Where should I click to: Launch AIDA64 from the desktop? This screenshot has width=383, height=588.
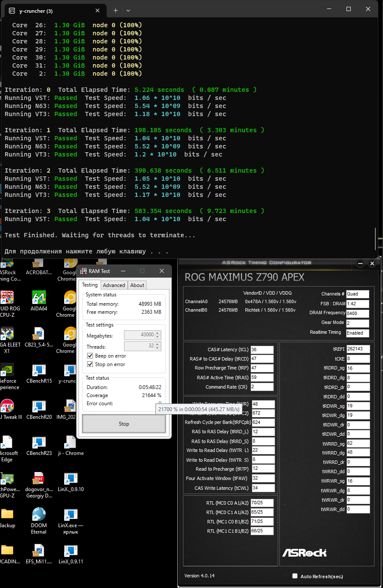(39, 301)
